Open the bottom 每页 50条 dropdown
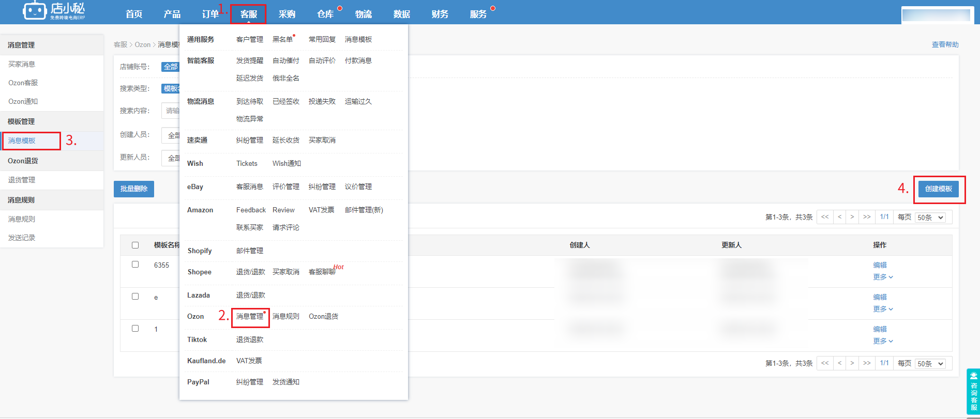 [x=930, y=364]
